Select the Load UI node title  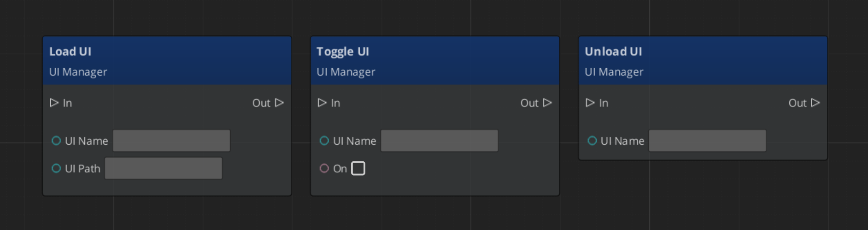coord(70,52)
